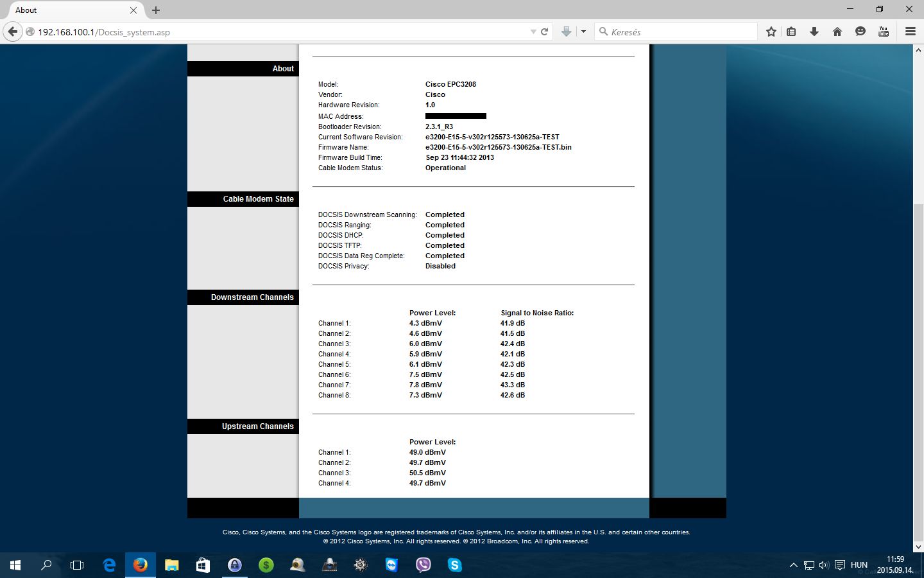Open a new tab with the plus button
The image size is (924, 578).
(x=156, y=10)
